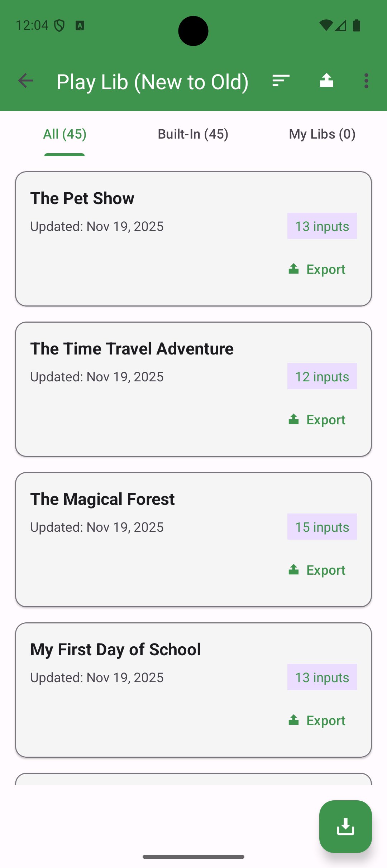The width and height of the screenshot is (387, 868).
Task: Open the My Libs (0) tab
Action: [322, 134]
